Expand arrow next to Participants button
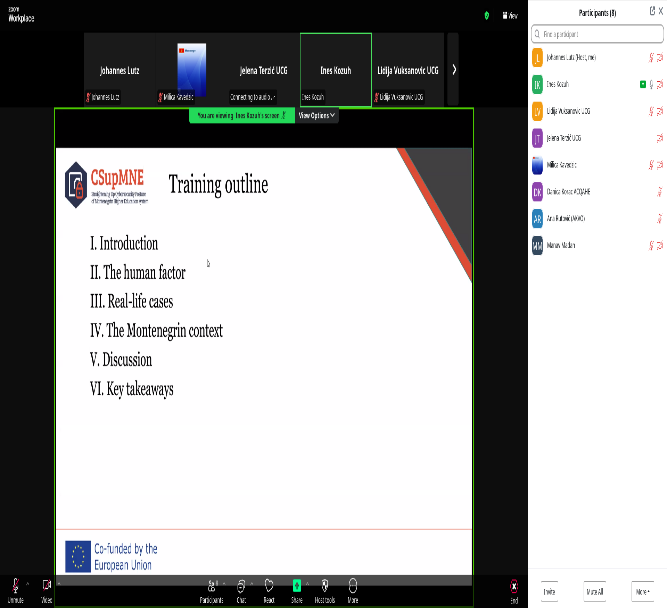This screenshot has width=667, height=608. coord(224,584)
